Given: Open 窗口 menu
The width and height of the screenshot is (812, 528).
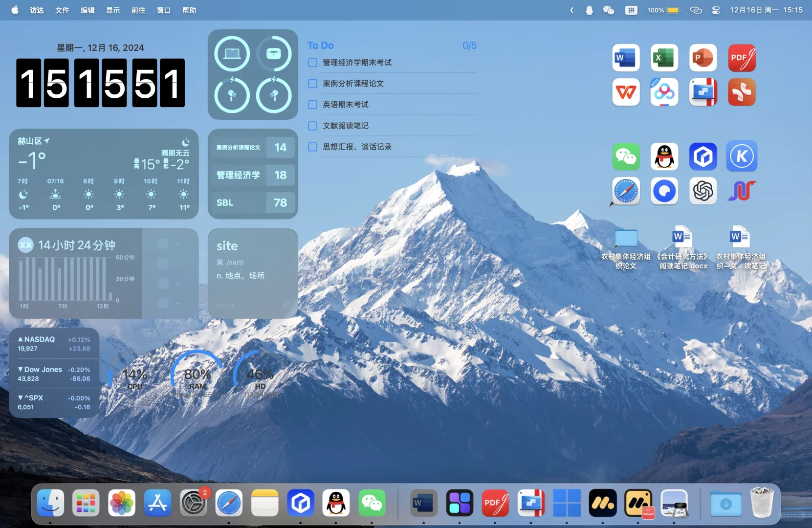Looking at the screenshot, I should 164,10.
